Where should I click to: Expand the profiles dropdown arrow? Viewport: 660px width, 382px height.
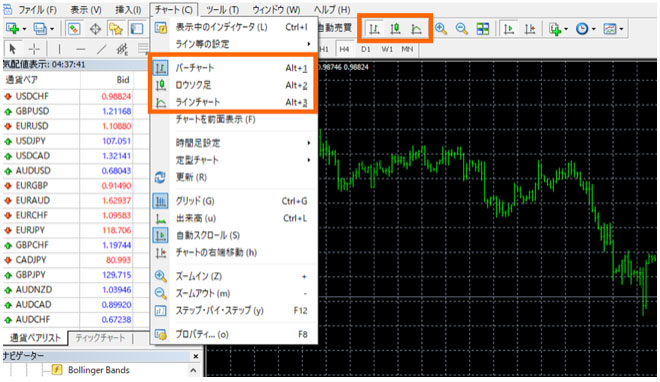[52, 29]
